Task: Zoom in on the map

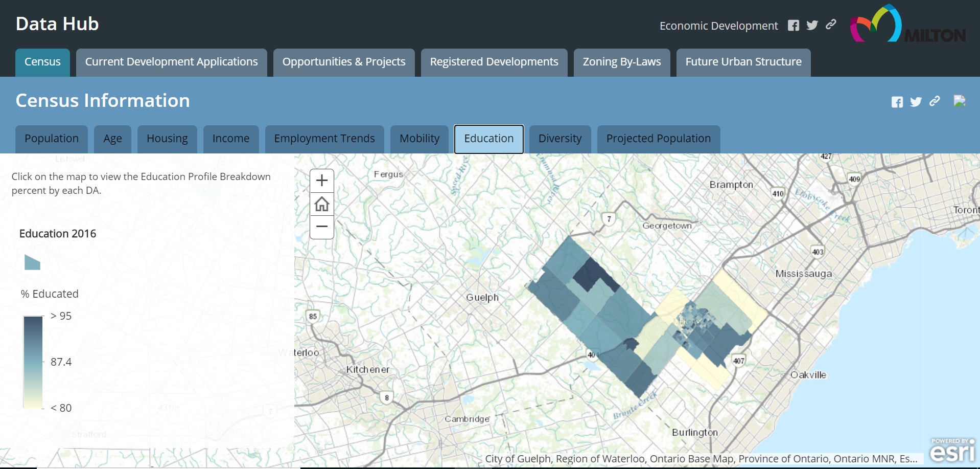Action: coord(322,181)
